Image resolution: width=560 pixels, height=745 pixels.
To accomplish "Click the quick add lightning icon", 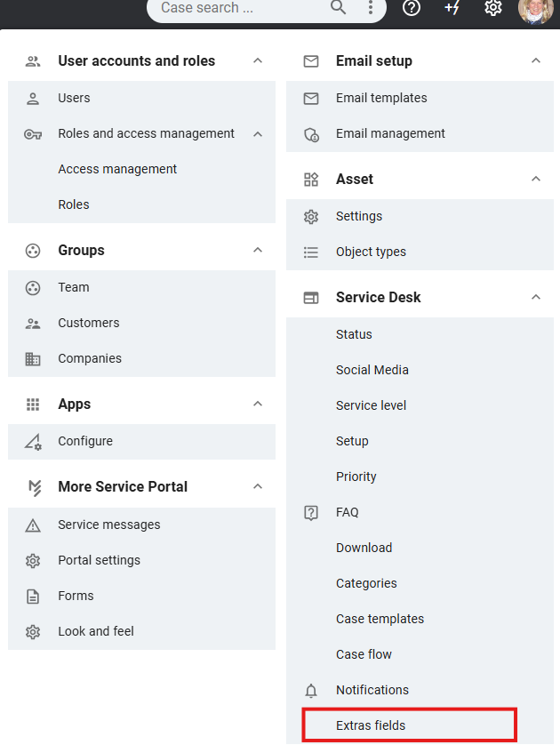I will [452, 8].
